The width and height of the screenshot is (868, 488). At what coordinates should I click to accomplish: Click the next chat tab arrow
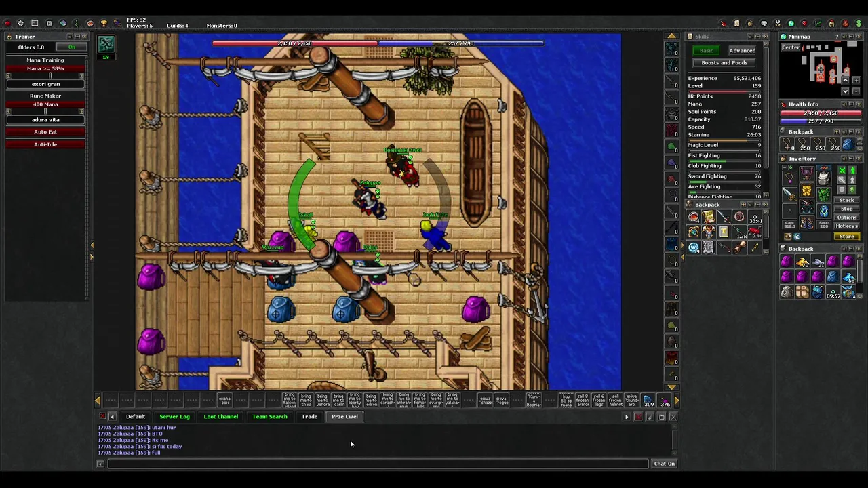pyautogui.click(x=627, y=416)
